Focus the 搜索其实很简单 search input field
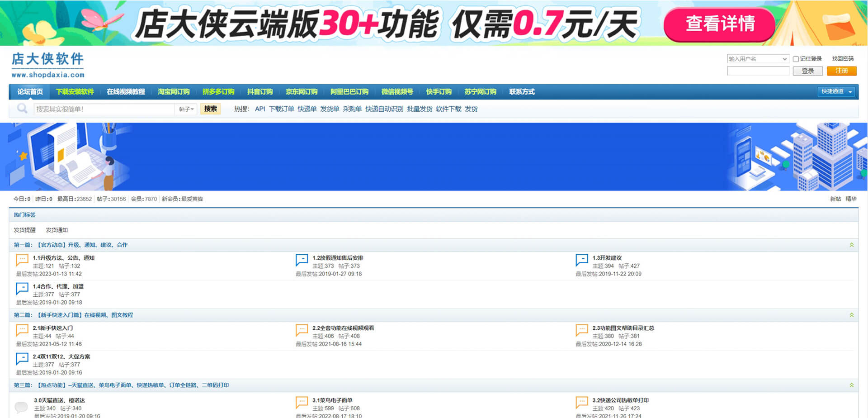The width and height of the screenshot is (868, 418). pos(104,109)
